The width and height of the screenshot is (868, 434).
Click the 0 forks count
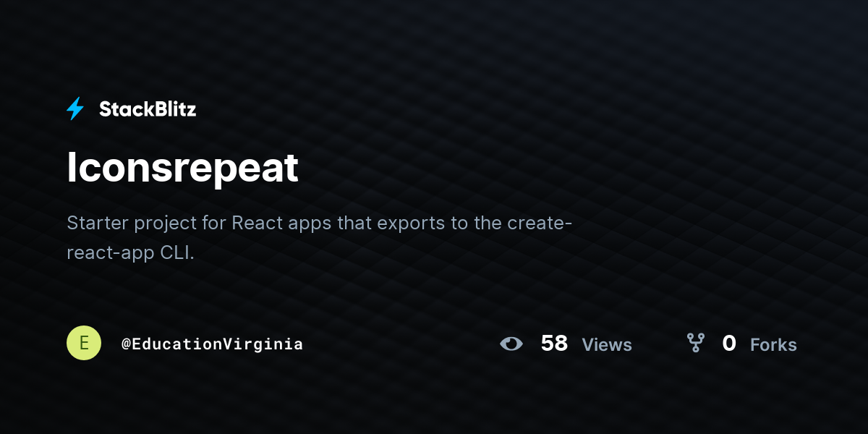(729, 344)
